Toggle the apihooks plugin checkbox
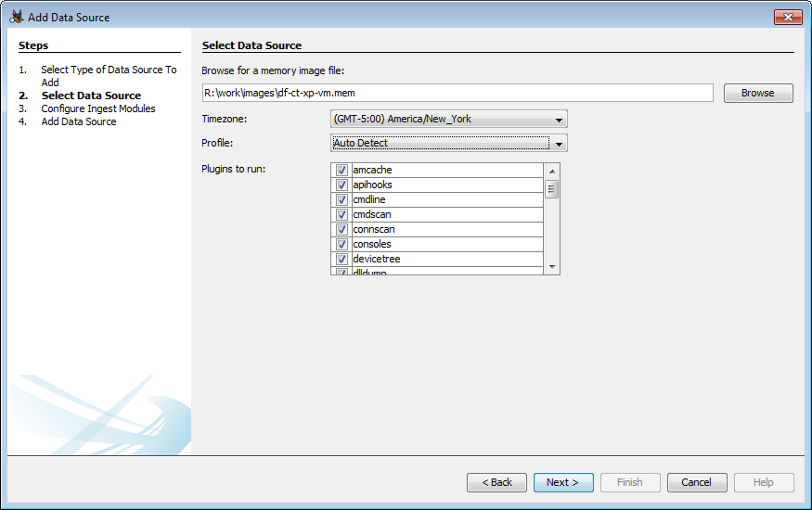The height and width of the screenshot is (510, 812). point(342,185)
